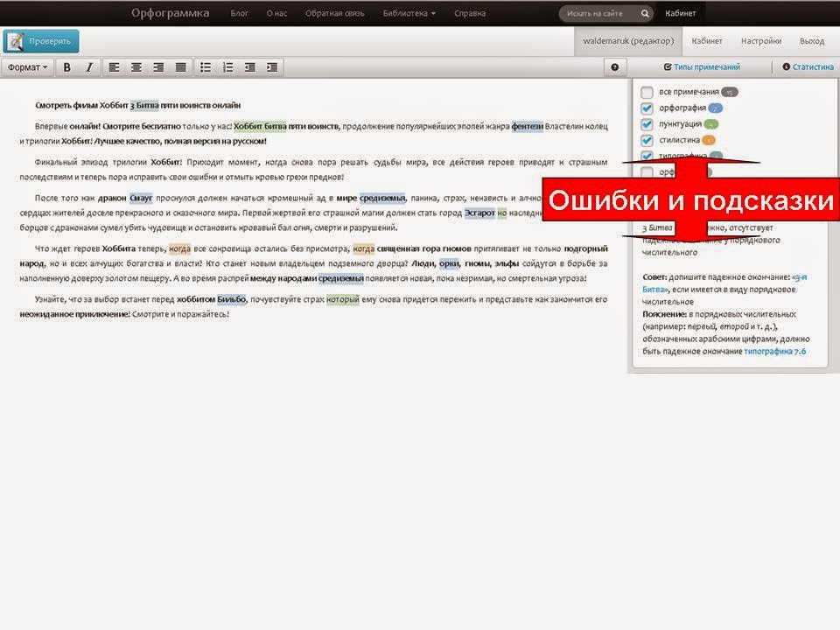The width and height of the screenshot is (840, 630).
Task: Open the Настройки tab
Action: tap(761, 41)
